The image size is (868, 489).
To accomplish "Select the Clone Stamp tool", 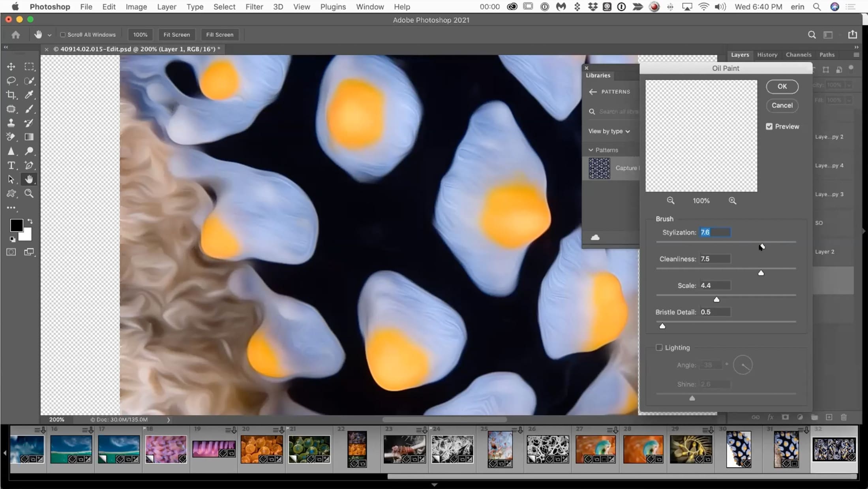I will 11,123.
